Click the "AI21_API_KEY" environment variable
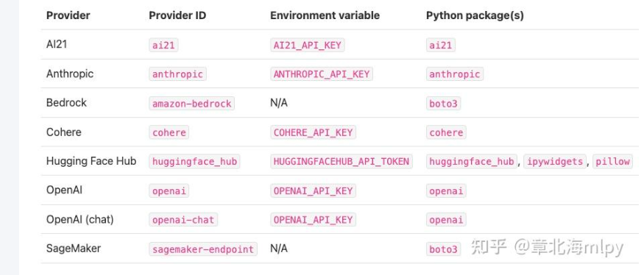This screenshot has width=644, height=275. [307, 45]
